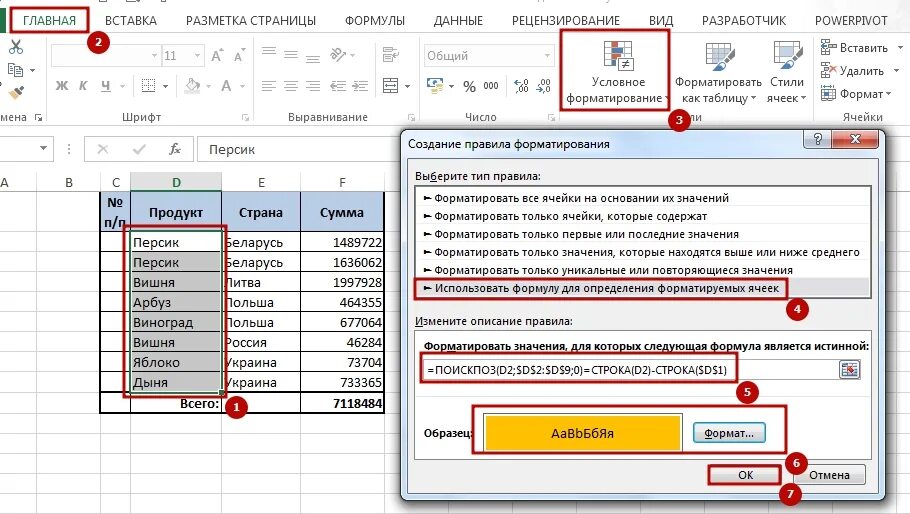Toggle italic К formatting

click(x=83, y=86)
